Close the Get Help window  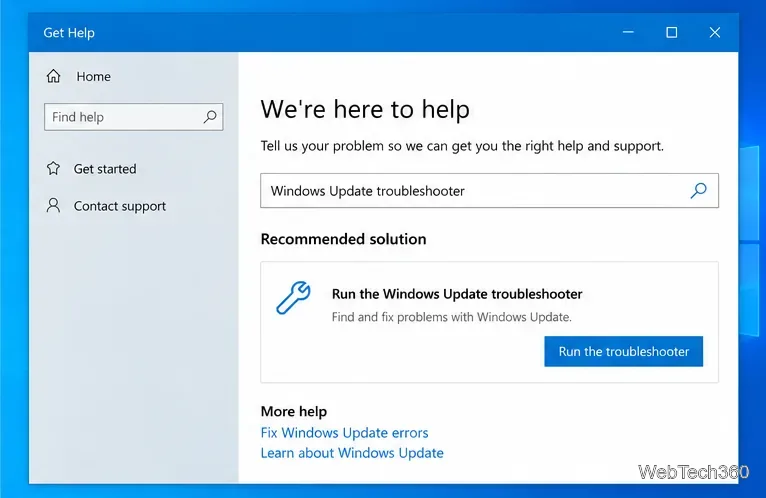click(x=715, y=32)
